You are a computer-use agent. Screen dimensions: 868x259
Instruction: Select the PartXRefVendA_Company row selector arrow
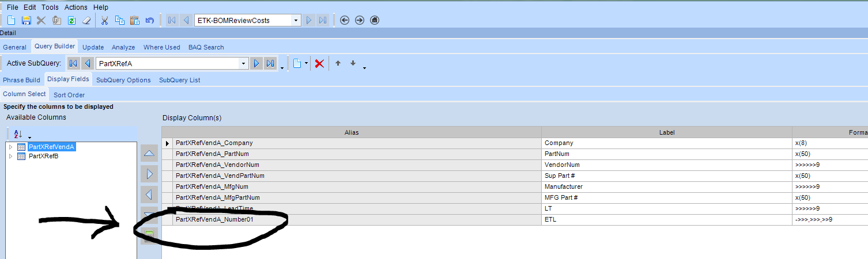pos(168,143)
